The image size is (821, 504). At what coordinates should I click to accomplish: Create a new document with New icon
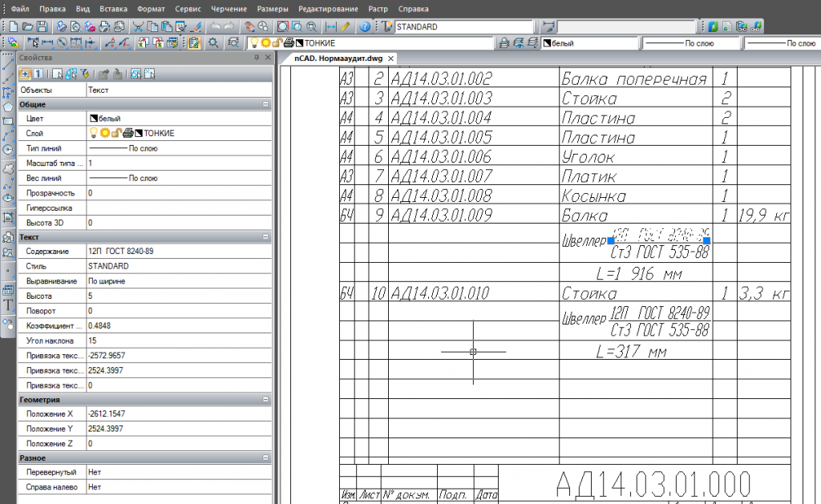[14, 26]
